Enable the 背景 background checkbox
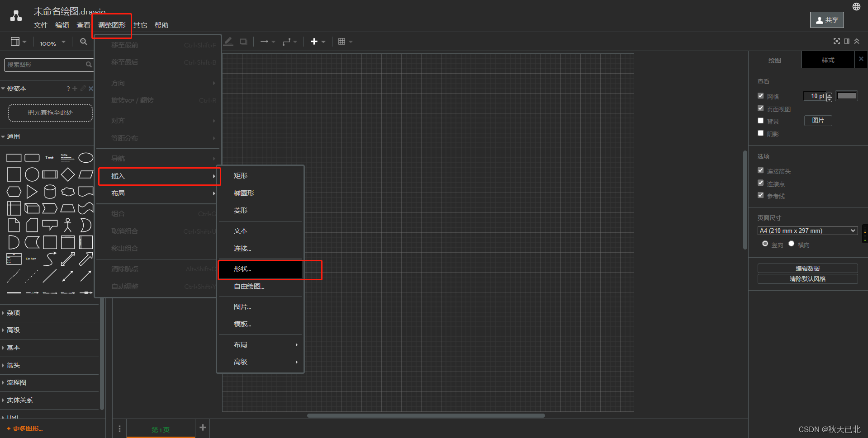 tap(761, 121)
